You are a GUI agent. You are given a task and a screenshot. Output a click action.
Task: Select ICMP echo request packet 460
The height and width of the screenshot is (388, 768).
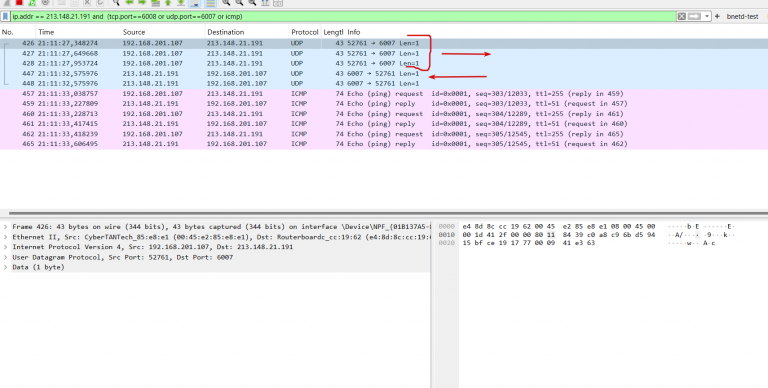384,114
